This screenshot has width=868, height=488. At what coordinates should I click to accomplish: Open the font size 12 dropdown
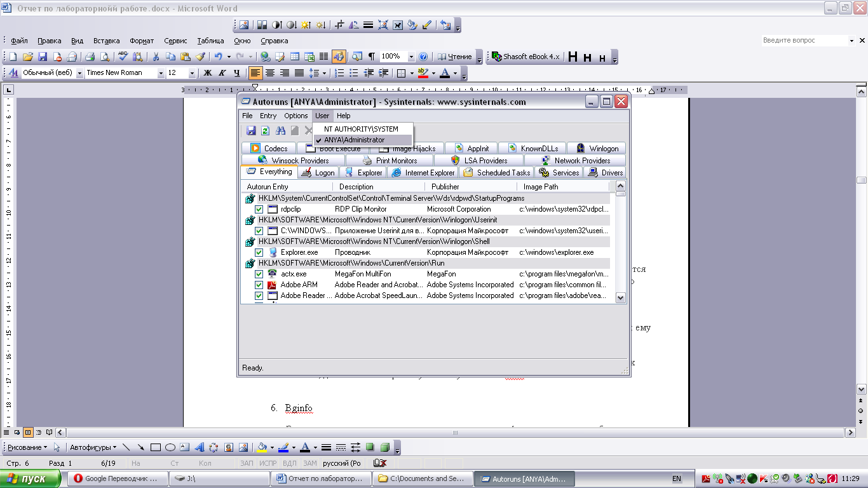(192, 73)
